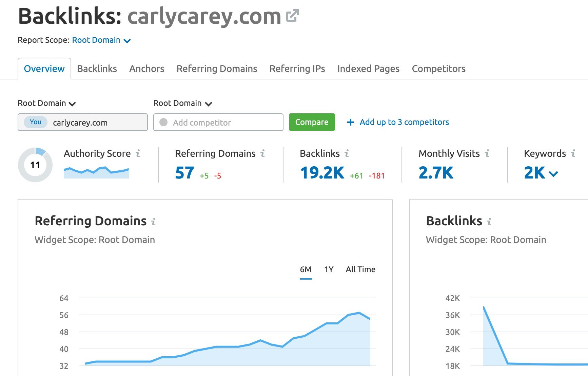Screen dimensions: 588x376
Task: Click the plus icon before Add competitors
Action: tap(351, 122)
